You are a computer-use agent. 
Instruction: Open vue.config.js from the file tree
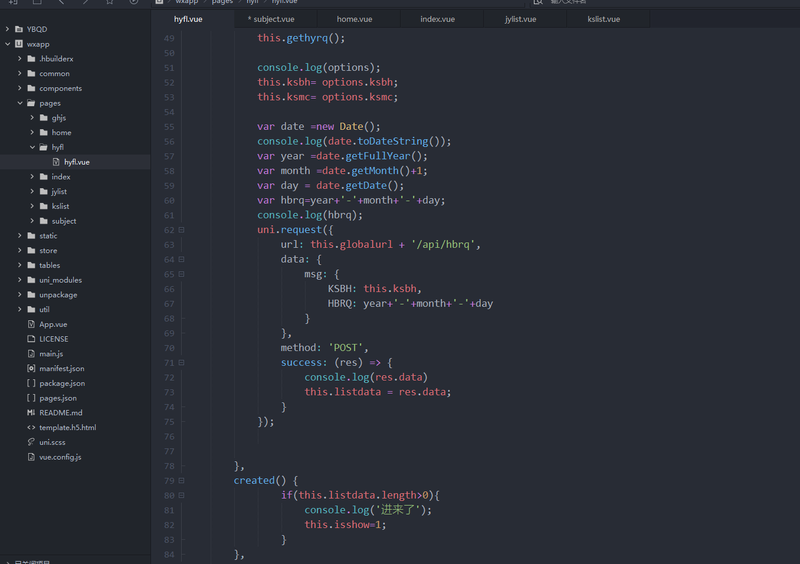click(x=60, y=457)
